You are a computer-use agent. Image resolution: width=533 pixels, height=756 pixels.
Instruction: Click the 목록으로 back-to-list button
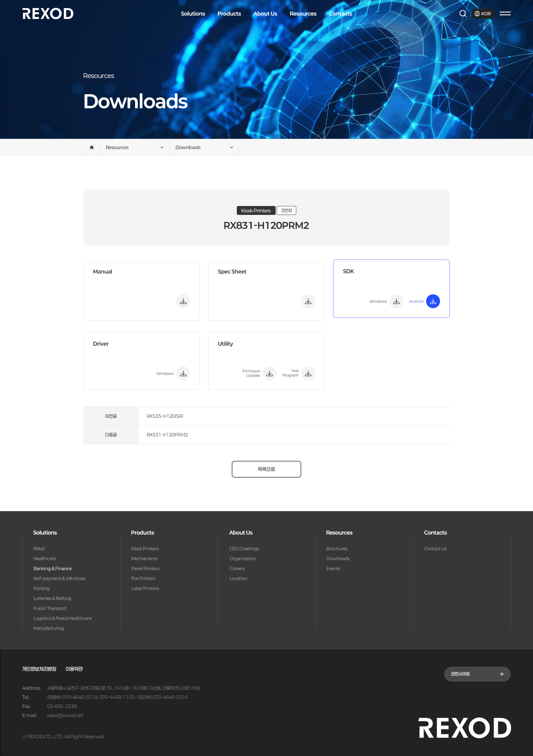[x=266, y=469]
